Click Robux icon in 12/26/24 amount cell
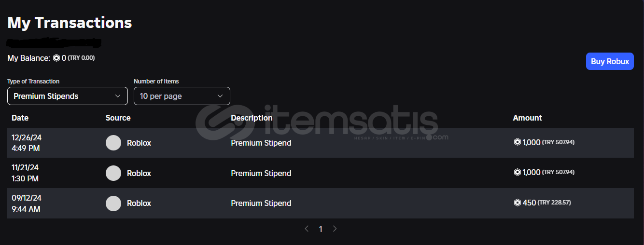 pos(518,143)
